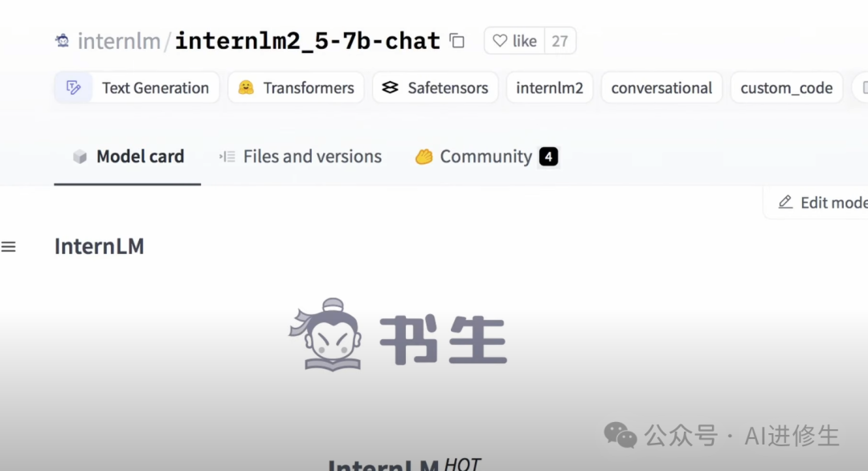Click the InternLM heading

coord(99,246)
